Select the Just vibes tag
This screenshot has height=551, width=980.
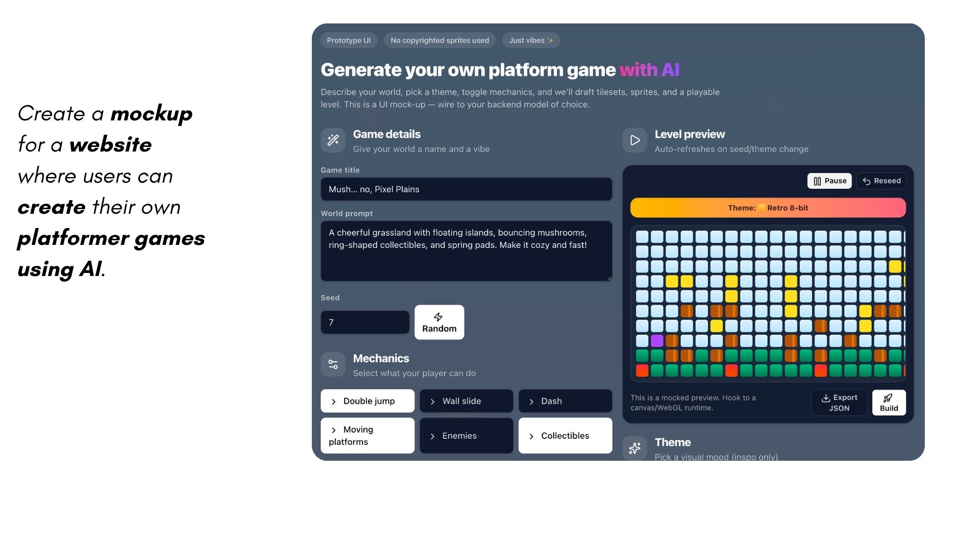531,40
